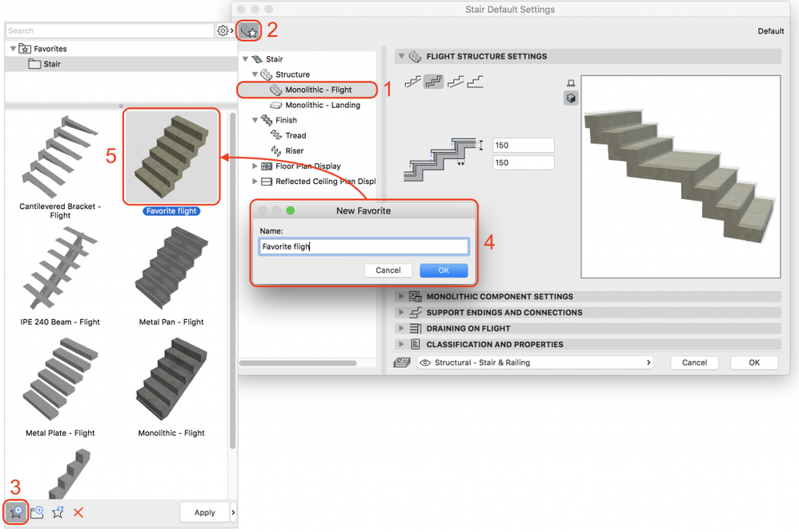Viewport: 799px width, 532px height.
Task: Click the favorite Name input field
Action: pos(363,246)
